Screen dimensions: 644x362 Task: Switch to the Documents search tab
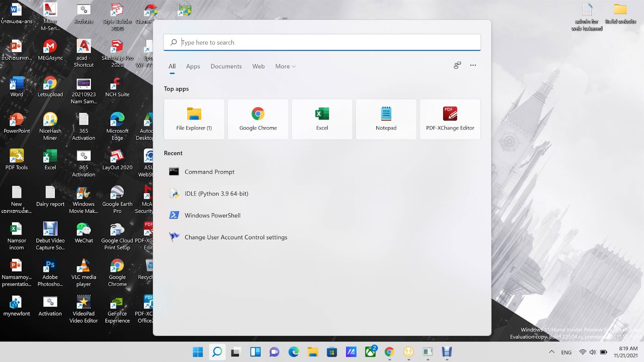pos(226,66)
